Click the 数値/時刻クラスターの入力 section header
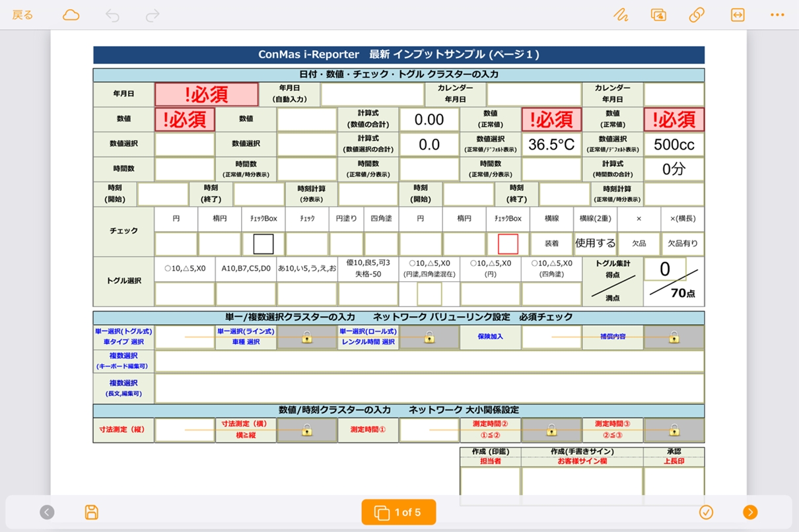Viewport: 799px width, 532px height. tap(399, 411)
